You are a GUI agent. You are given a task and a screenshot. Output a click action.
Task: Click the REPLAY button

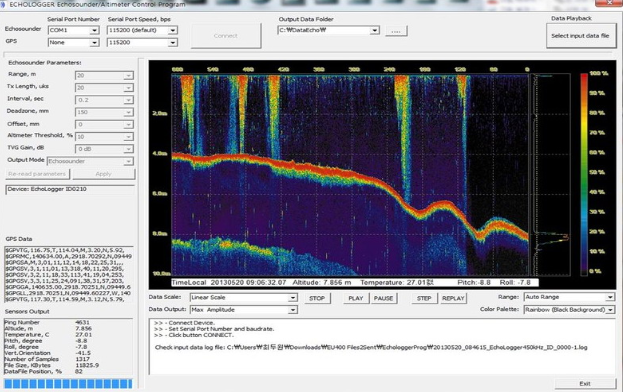pos(453,298)
